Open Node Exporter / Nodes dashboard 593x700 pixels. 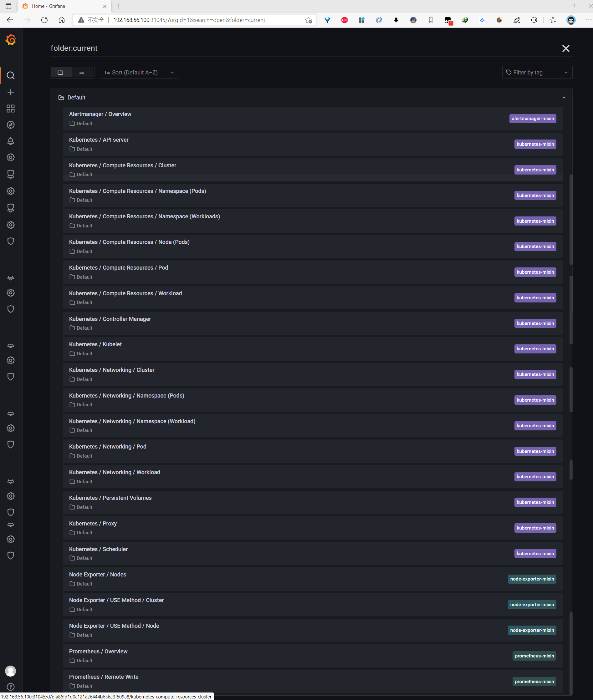click(x=312, y=579)
